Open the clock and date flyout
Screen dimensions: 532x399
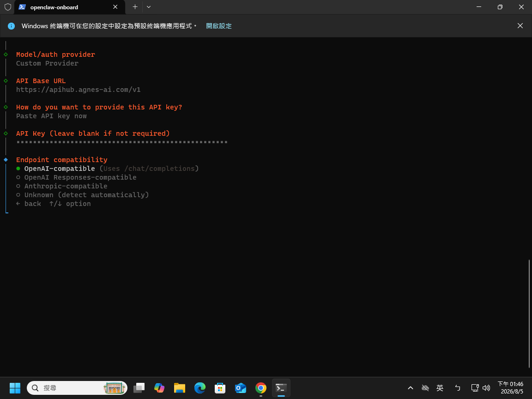pos(511,388)
